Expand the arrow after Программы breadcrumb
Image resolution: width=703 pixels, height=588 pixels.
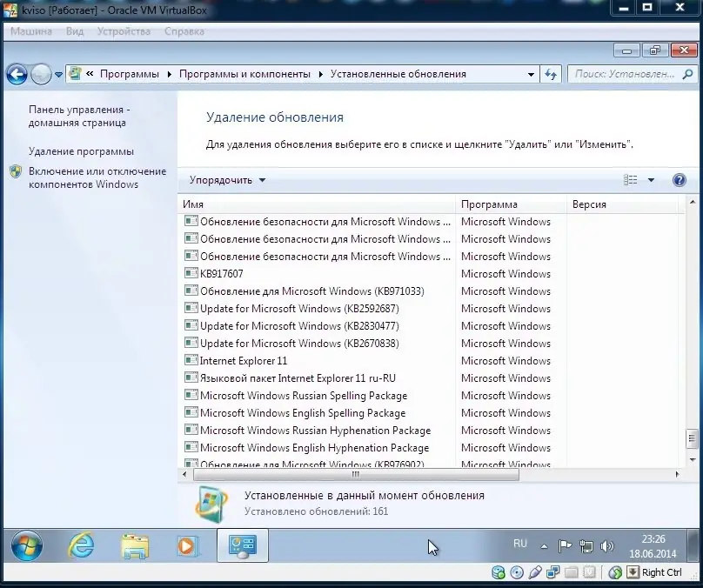click(169, 75)
